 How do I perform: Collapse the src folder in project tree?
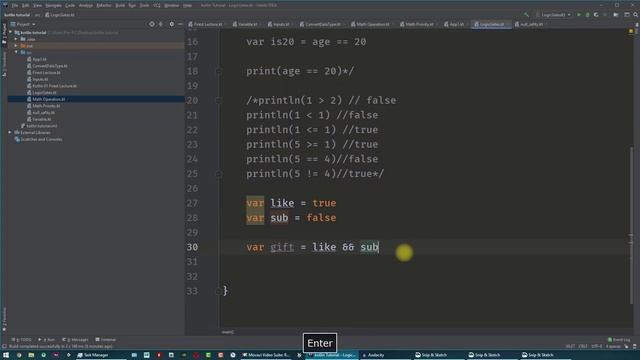[16, 52]
